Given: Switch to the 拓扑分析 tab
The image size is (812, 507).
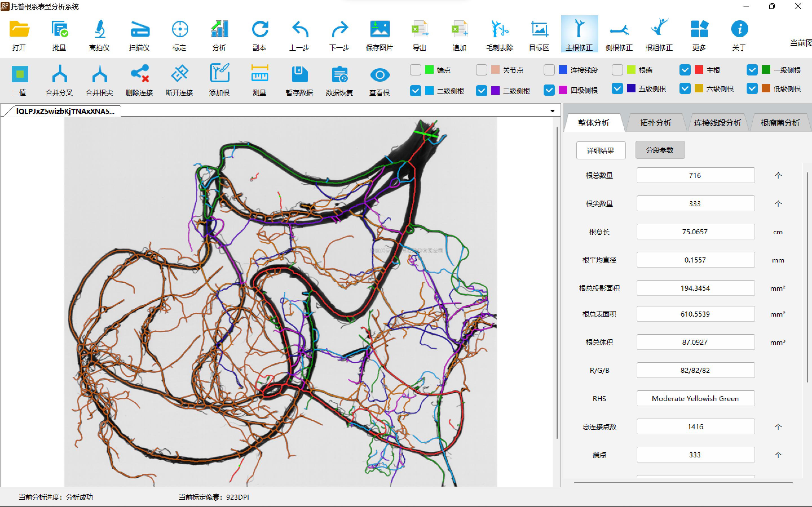Looking at the screenshot, I should pyautogui.click(x=655, y=123).
